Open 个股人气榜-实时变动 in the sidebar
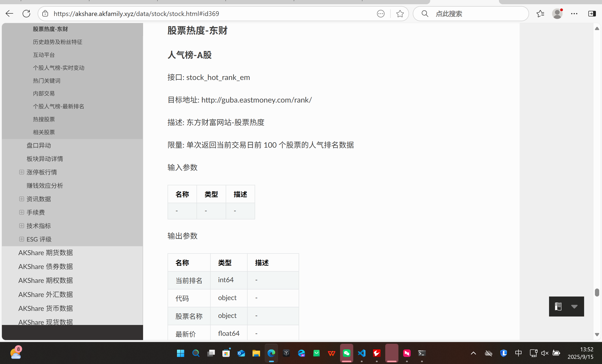The image size is (602, 364). pos(59,68)
